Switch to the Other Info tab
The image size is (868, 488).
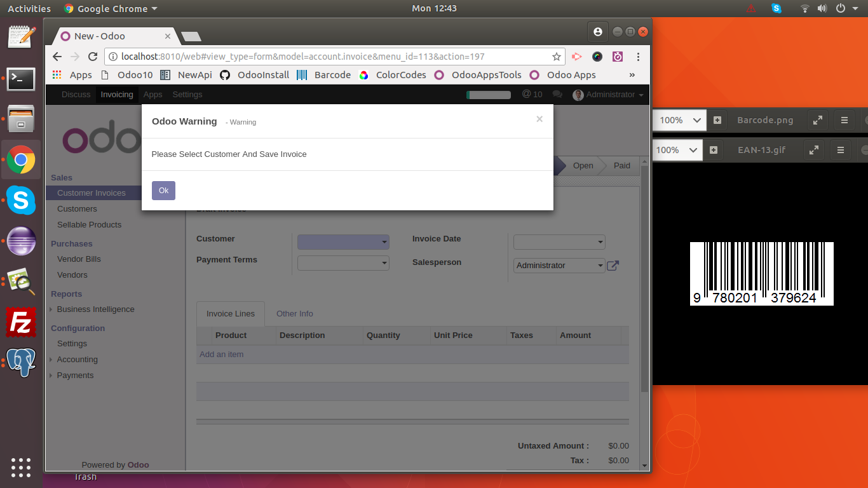295,313
